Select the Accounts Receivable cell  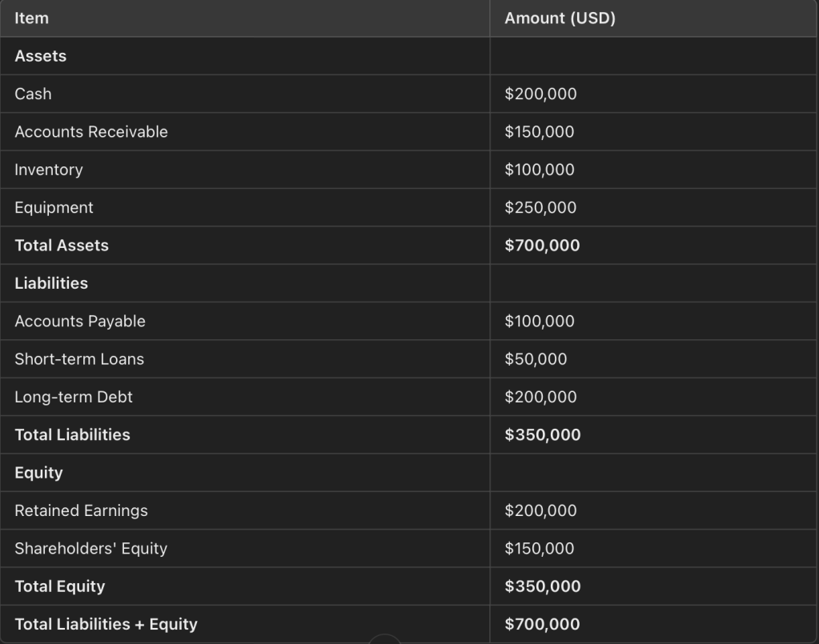91,132
